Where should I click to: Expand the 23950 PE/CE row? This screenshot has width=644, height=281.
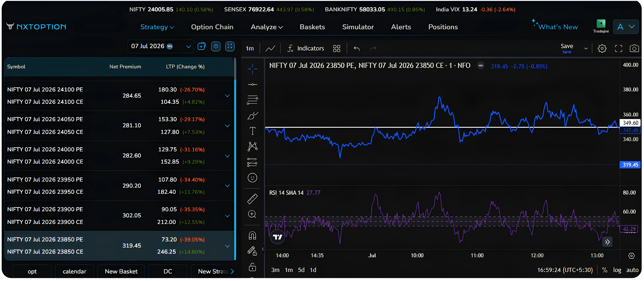point(227,186)
